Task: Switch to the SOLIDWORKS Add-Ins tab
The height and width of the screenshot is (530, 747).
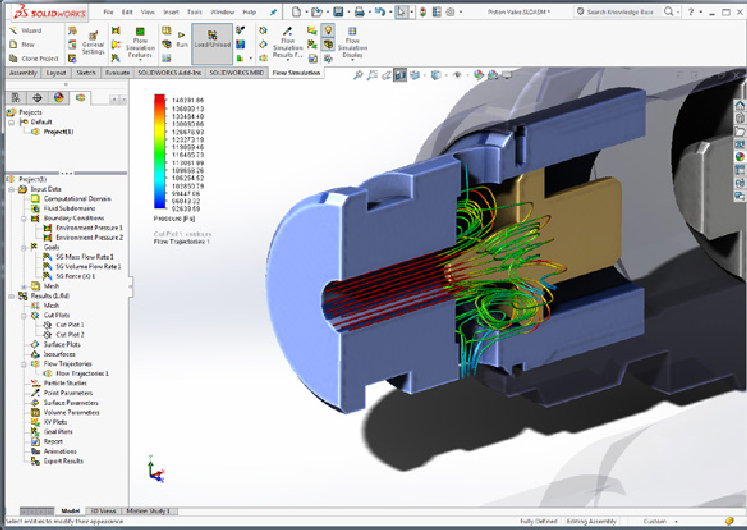Action: coord(170,72)
